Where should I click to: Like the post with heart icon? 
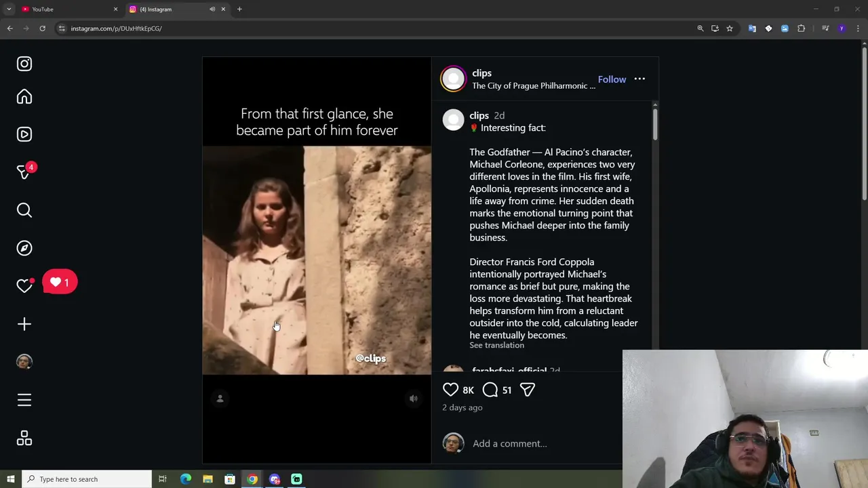450,390
